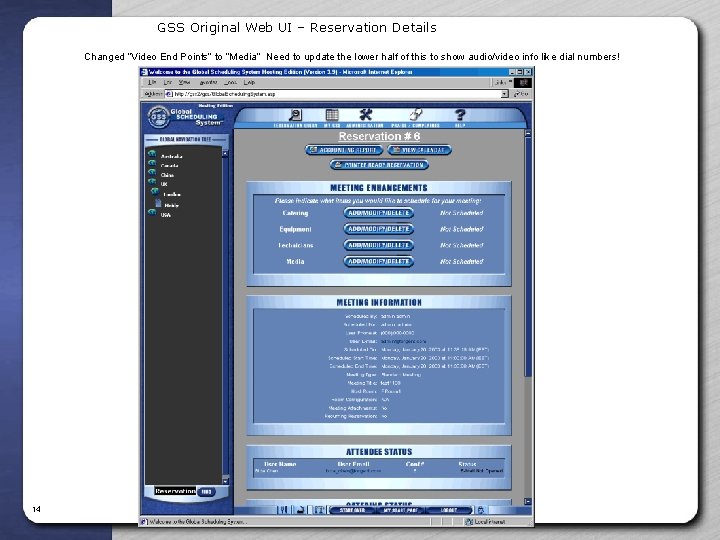Open the Help menu in IE menu bar
This screenshot has height=540, width=720.
pos(249,83)
